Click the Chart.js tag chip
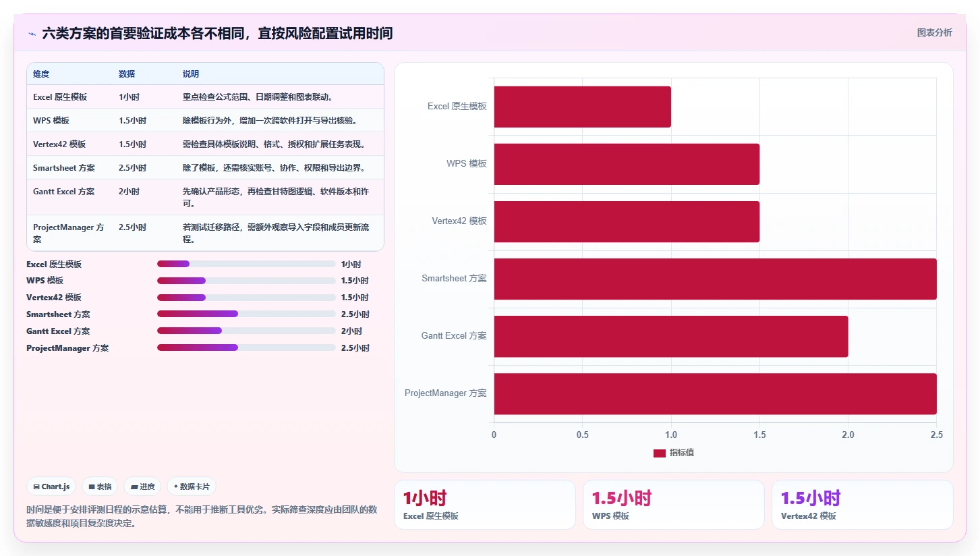 (51, 486)
